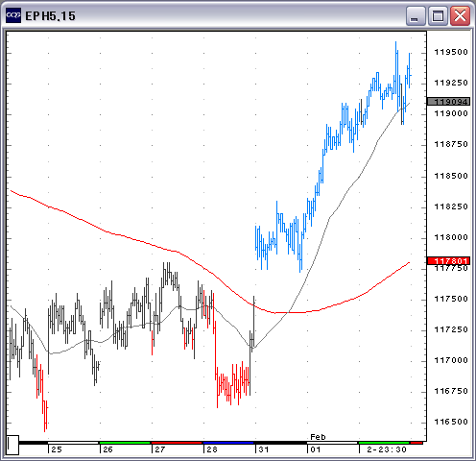Screen dimensions: 476x461
Task: Click the EPH5,15 window title text
Action: [50, 16]
